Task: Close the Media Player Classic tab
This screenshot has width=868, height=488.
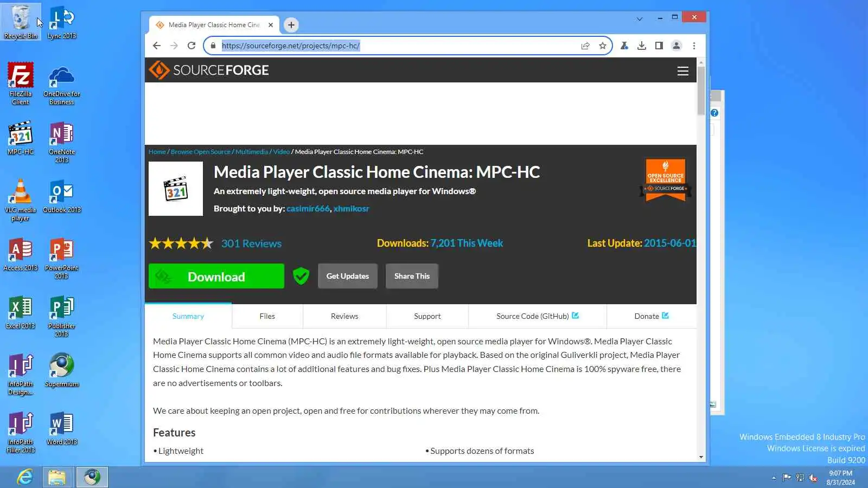Action: [271, 25]
